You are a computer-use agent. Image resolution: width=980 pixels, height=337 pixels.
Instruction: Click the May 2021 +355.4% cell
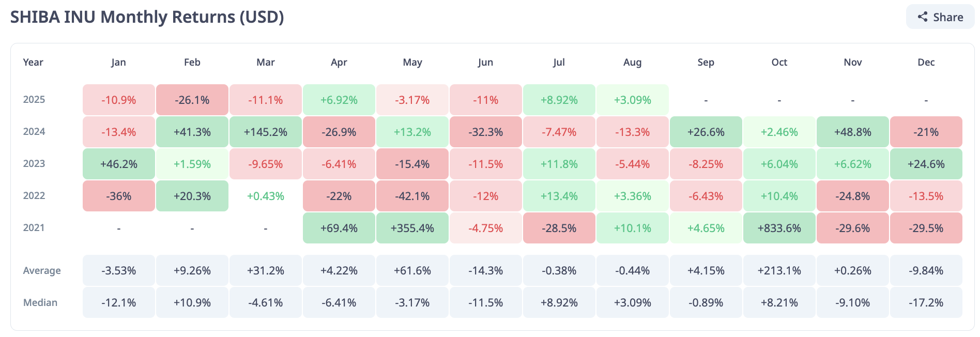tap(412, 228)
